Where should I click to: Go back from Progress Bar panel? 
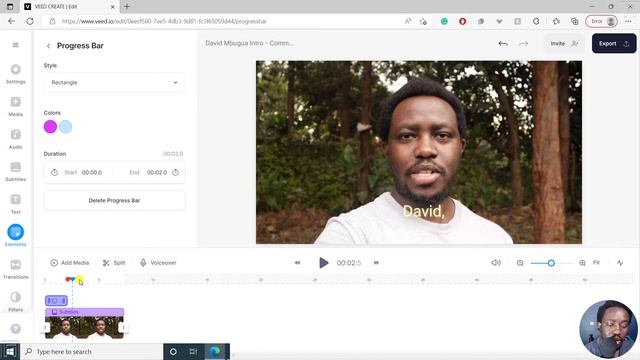tap(49, 46)
